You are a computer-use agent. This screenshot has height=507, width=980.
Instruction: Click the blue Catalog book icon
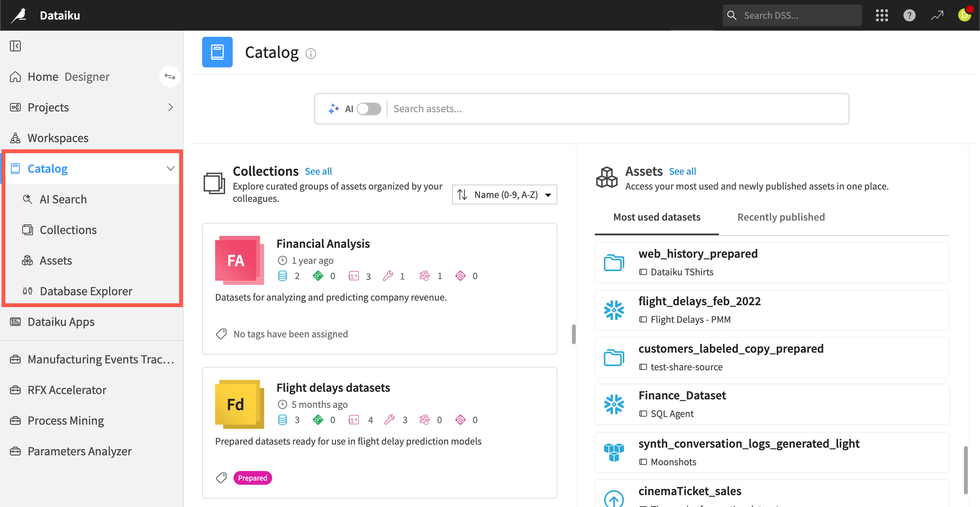[217, 52]
